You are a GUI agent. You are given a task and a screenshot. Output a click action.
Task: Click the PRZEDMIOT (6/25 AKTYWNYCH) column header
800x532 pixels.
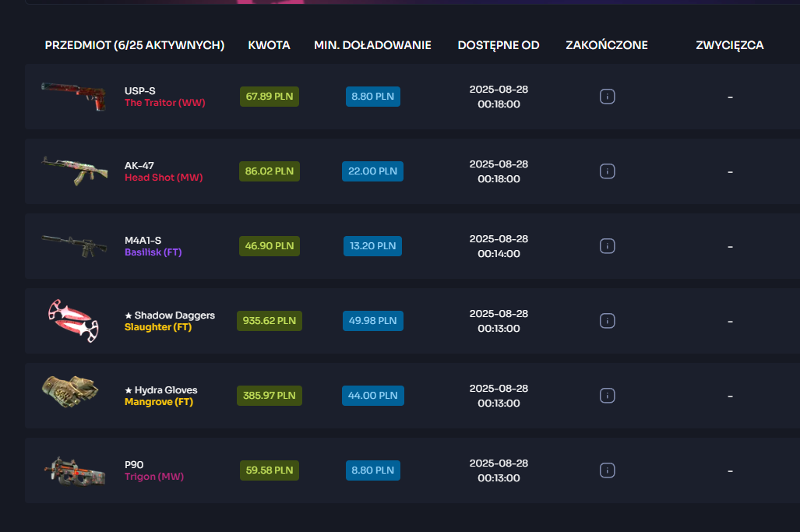tap(135, 45)
